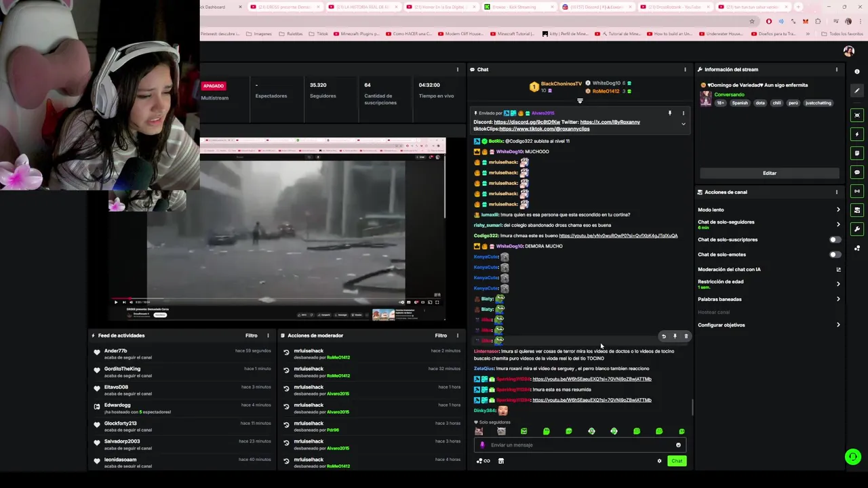This screenshot has height=488, width=868.
Task: Unpin the pinned Discord message
Action: (669, 113)
